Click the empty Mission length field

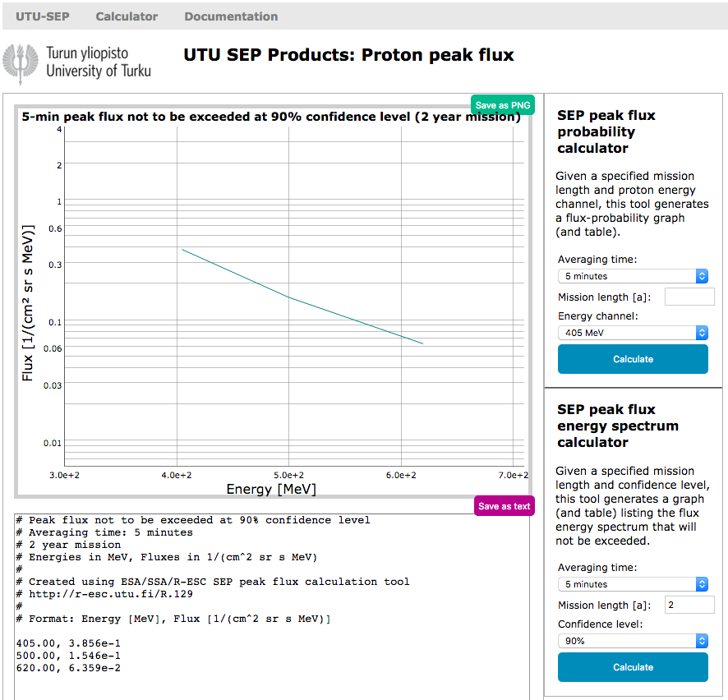689,297
